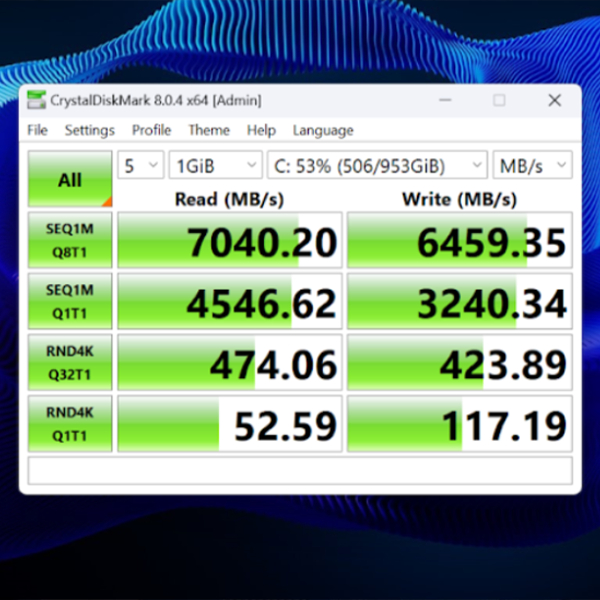This screenshot has height=600, width=600.
Task: Click the CrystalDiskMark app icon in title bar
Action: (x=36, y=100)
